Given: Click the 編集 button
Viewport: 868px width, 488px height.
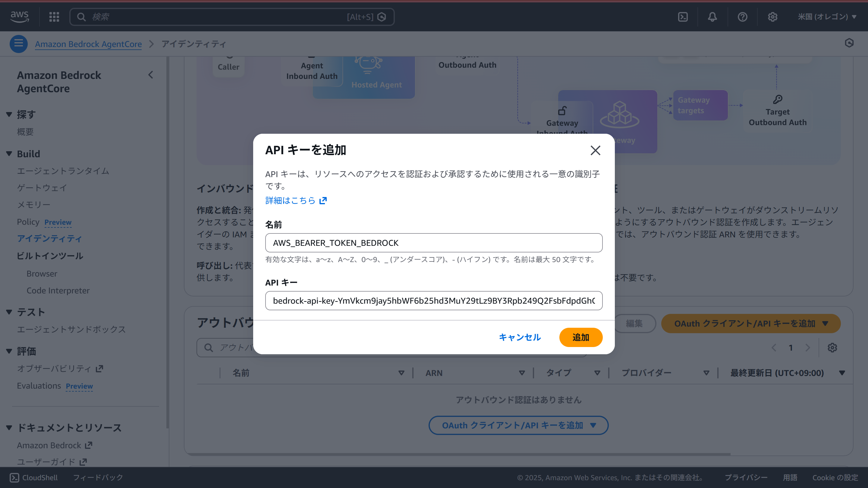Looking at the screenshot, I should point(634,324).
